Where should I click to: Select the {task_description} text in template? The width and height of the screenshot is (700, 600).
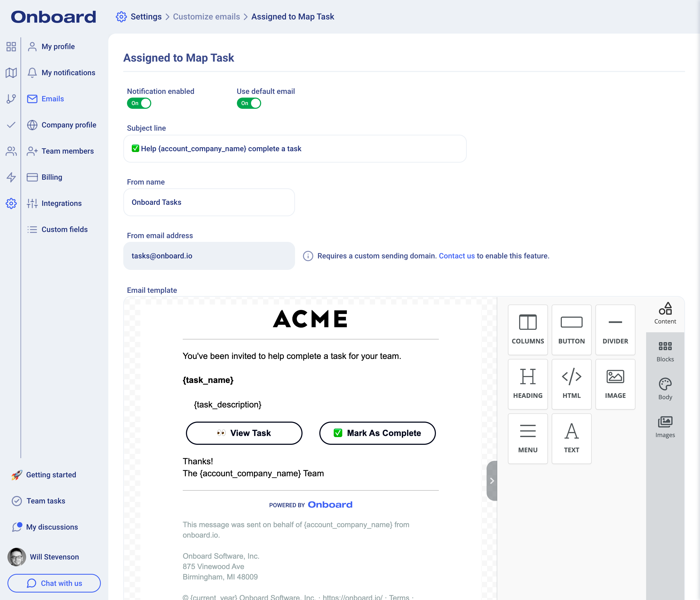click(x=227, y=405)
